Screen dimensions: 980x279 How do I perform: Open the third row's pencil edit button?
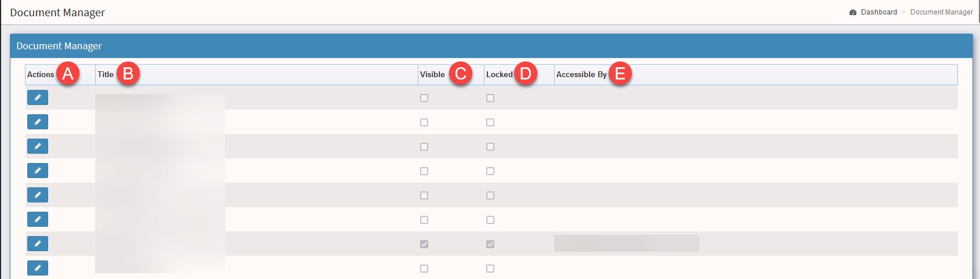(37, 146)
